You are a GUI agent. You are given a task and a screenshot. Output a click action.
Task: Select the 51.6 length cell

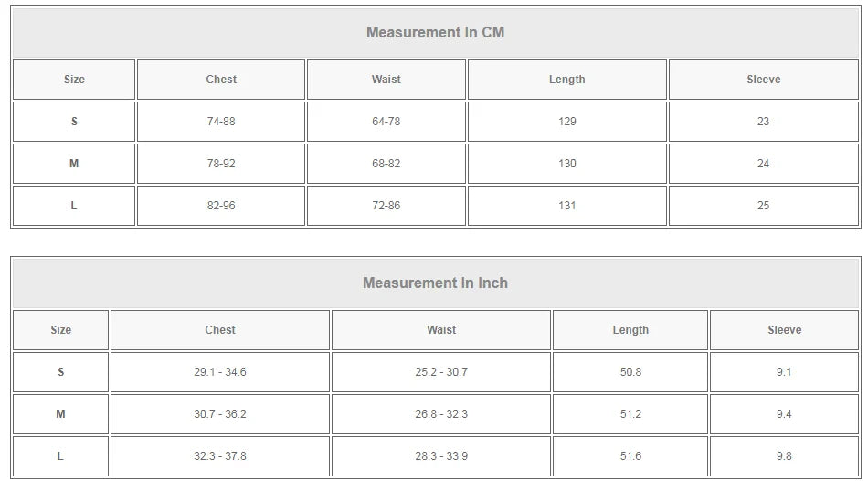[x=630, y=456]
